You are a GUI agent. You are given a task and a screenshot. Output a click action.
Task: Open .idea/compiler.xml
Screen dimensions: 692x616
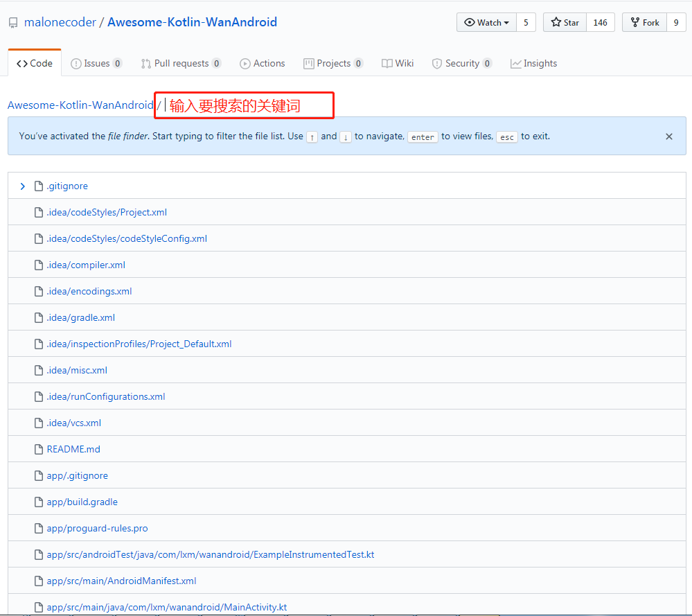coord(86,265)
